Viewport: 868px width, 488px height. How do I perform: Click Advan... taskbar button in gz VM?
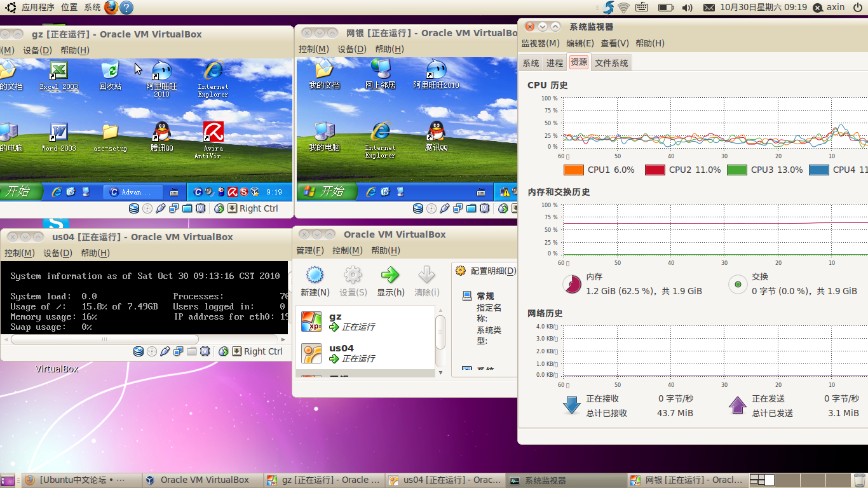click(x=134, y=192)
